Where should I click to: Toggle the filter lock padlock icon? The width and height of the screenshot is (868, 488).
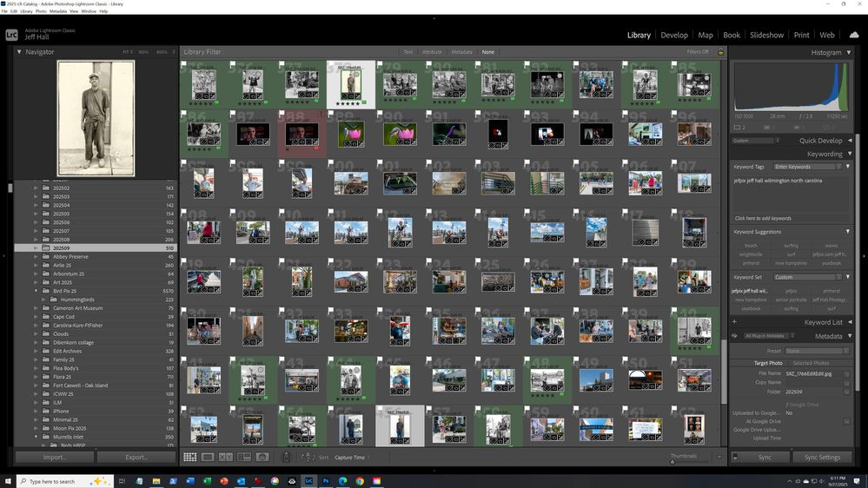pos(720,51)
